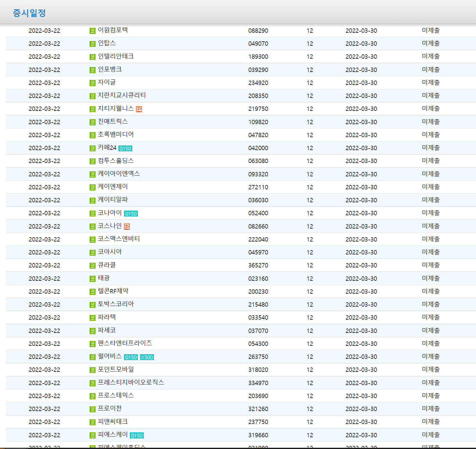Click the Q150 badge next to 펄어비스

pyautogui.click(x=131, y=357)
